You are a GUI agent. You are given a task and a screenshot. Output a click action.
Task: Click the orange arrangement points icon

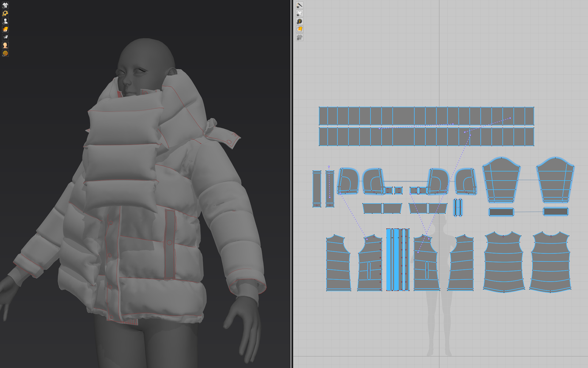(5, 13)
